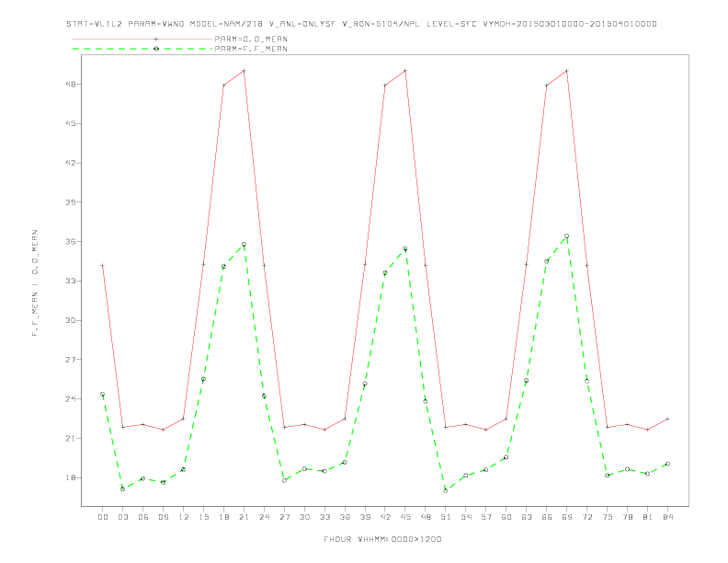Screen dimensions: 728x563
Task: Click forecast hour 45 on the horizontal axis
Action: click(x=405, y=517)
